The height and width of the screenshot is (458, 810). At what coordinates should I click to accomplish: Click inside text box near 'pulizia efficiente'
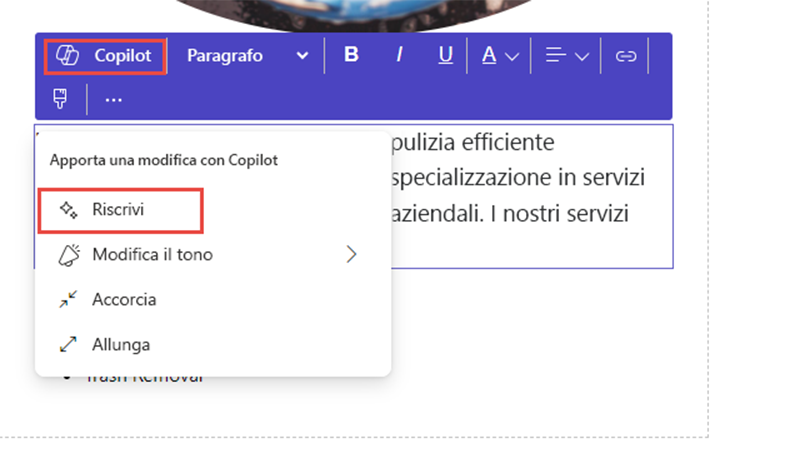click(472, 143)
